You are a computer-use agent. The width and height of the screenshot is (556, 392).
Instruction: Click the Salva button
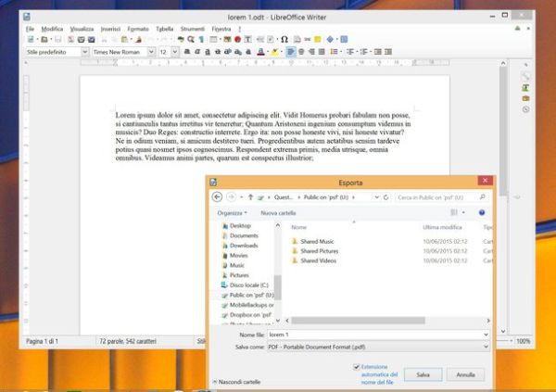click(x=422, y=374)
